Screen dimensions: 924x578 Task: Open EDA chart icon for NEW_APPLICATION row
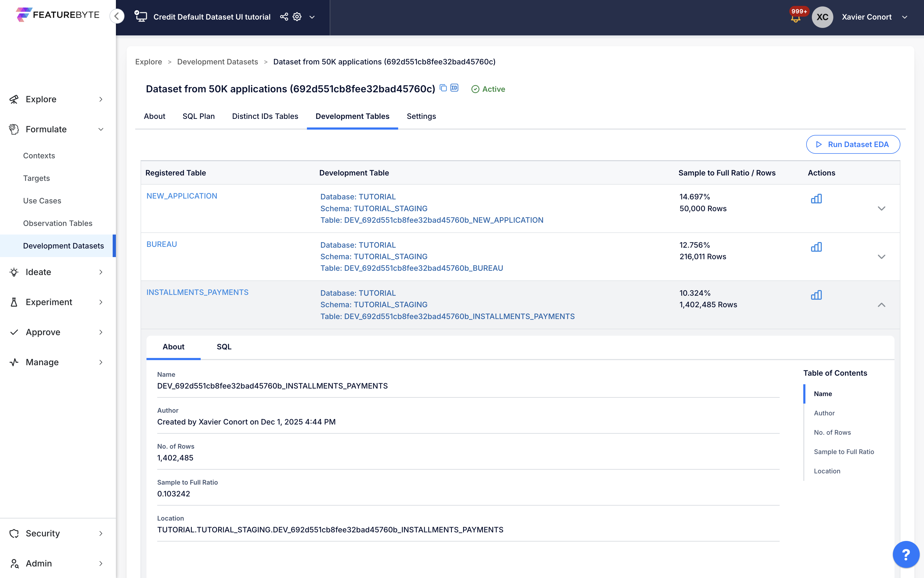[x=816, y=199]
